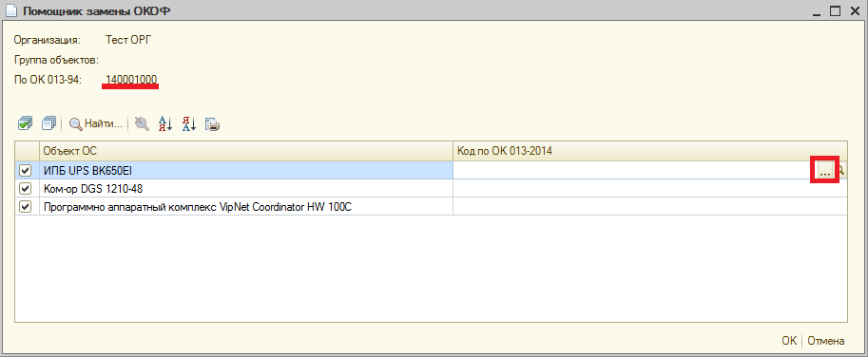Click the Тест ОРГ organization value
This screenshot has width=868, height=357.
click(x=128, y=40)
